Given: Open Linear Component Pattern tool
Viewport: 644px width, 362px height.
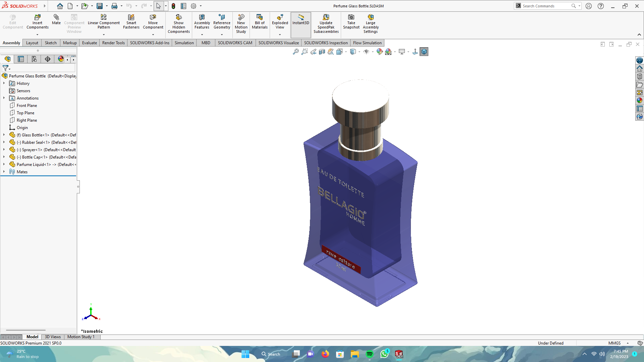Looking at the screenshot, I should (104, 22).
